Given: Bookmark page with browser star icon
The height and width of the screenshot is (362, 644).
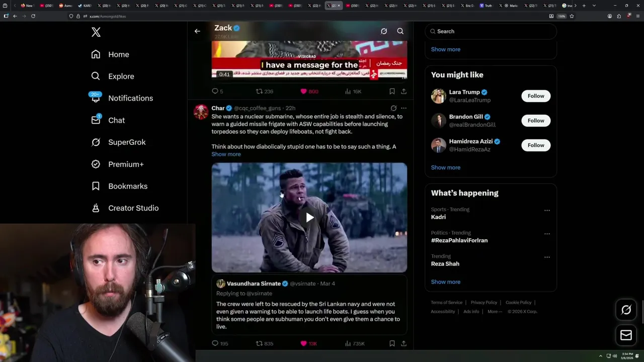Looking at the screenshot, I should pos(572,16).
